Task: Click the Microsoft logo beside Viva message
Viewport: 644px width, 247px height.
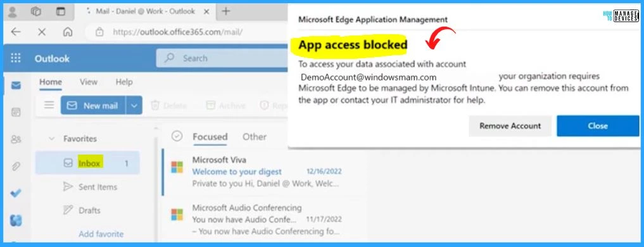Action: point(177,167)
